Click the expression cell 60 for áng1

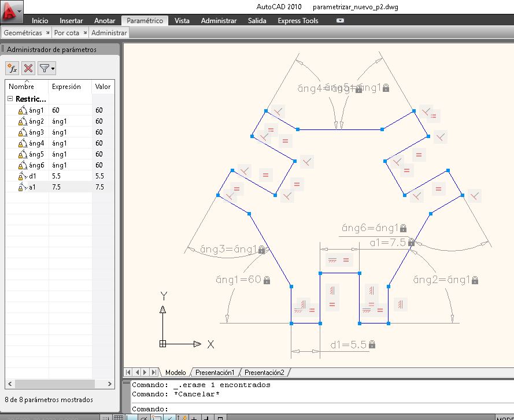click(70, 110)
